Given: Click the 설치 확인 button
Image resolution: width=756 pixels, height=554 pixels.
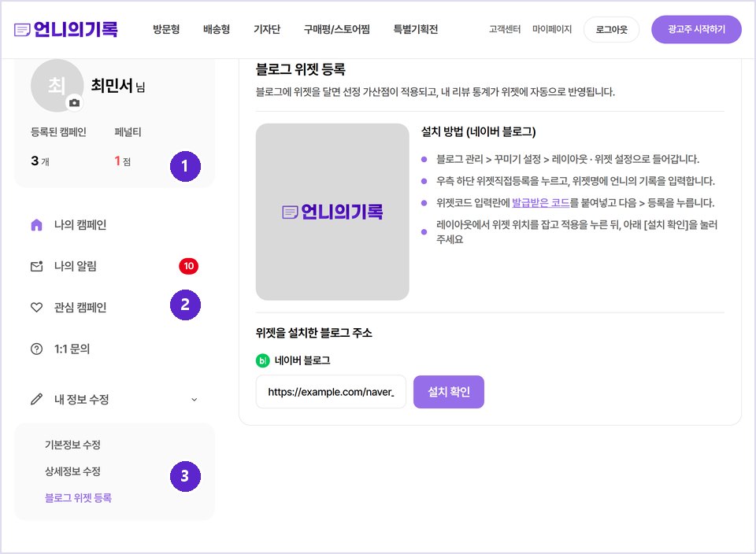Looking at the screenshot, I should pos(449,392).
